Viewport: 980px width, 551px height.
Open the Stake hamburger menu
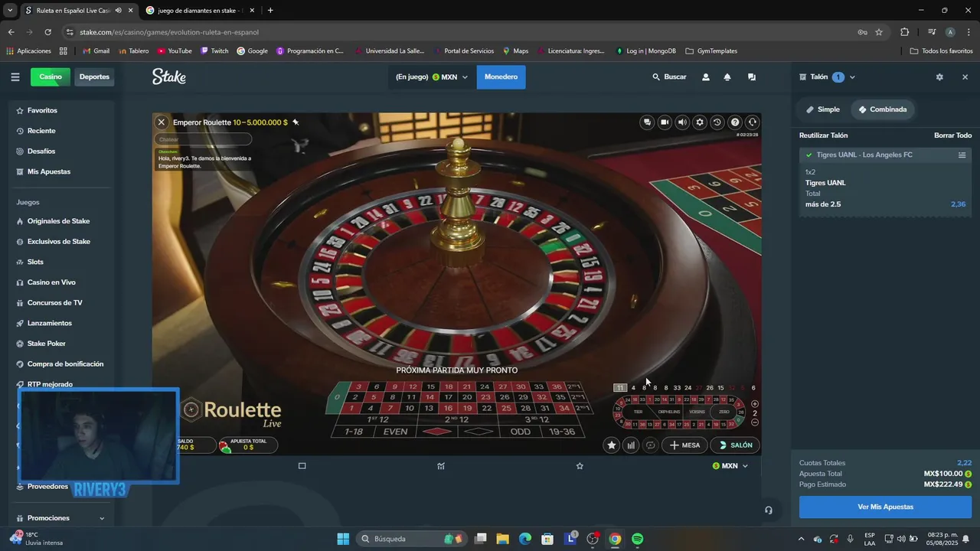click(15, 77)
